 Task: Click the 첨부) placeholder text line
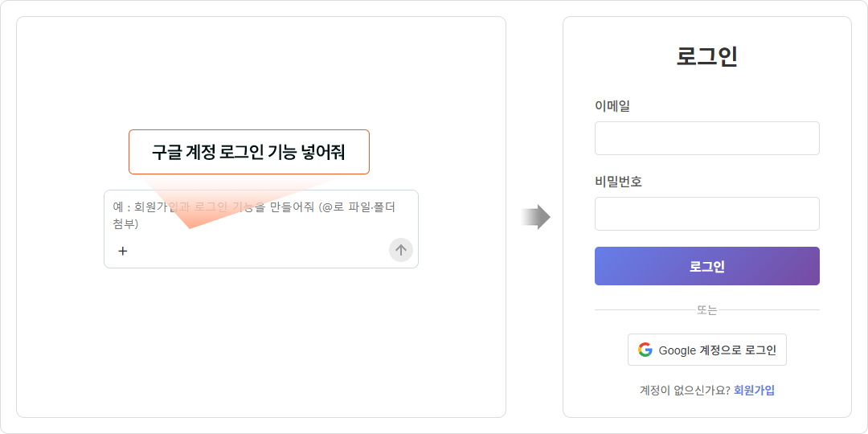pos(125,224)
